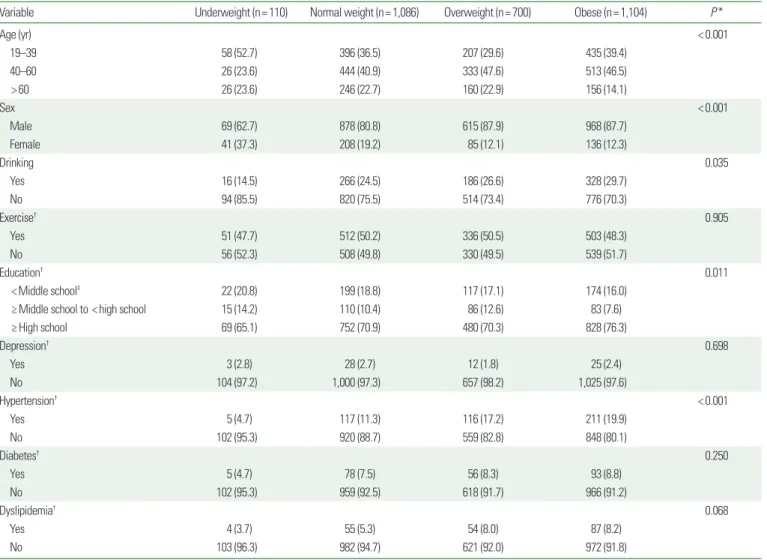Select the 'Diabetes' row heading

click(x=20, y=456)
